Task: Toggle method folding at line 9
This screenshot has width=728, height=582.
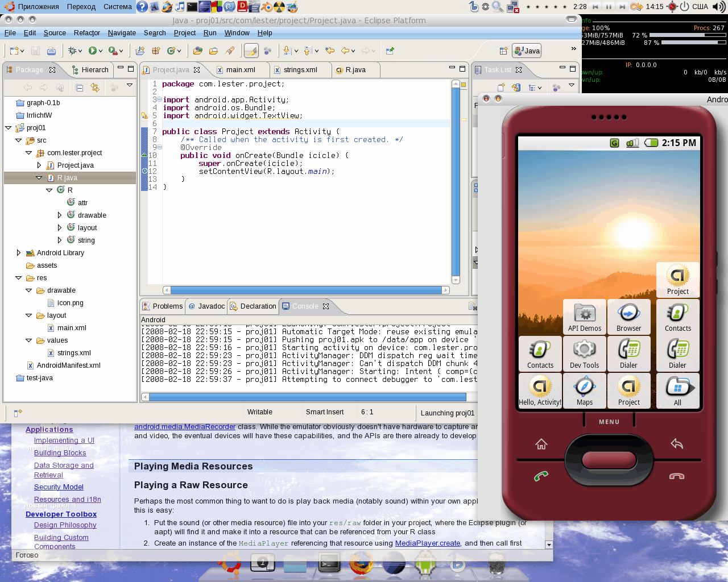Action: pyautogui.click(x=159, y=147)
